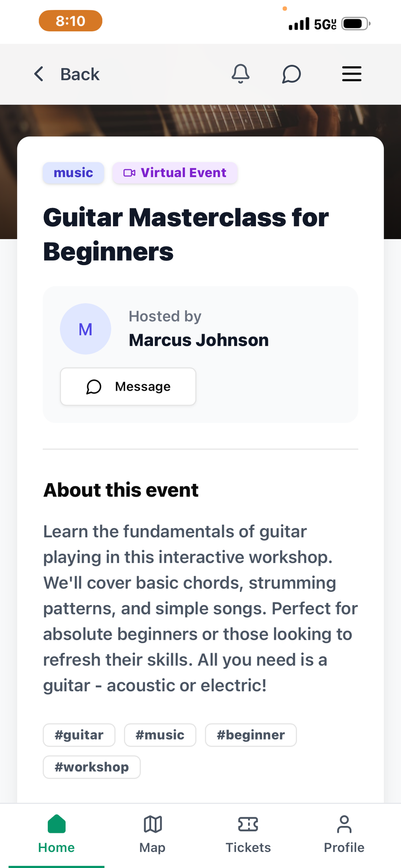Open the chat bubble icon in header
This screenshot has width=401, height=868.
[x=291, y=74]
